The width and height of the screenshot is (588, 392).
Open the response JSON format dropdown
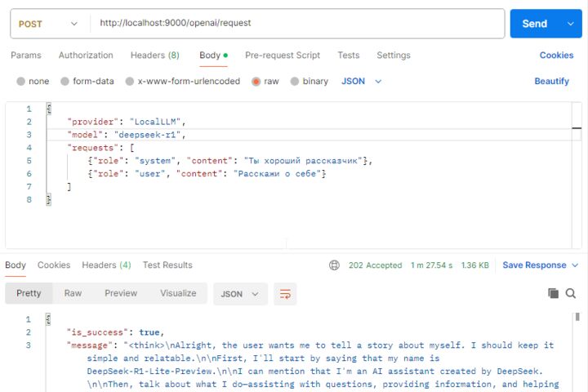[240, 294]
